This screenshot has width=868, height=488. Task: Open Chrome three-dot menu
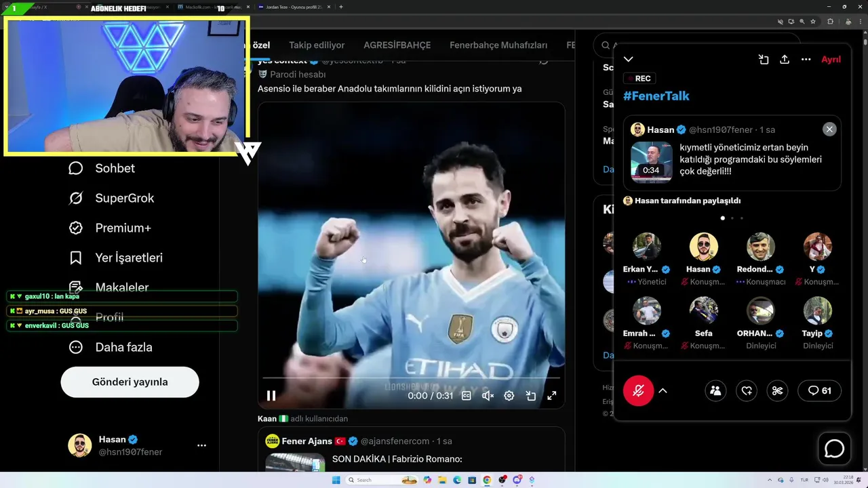coord(859,21)
